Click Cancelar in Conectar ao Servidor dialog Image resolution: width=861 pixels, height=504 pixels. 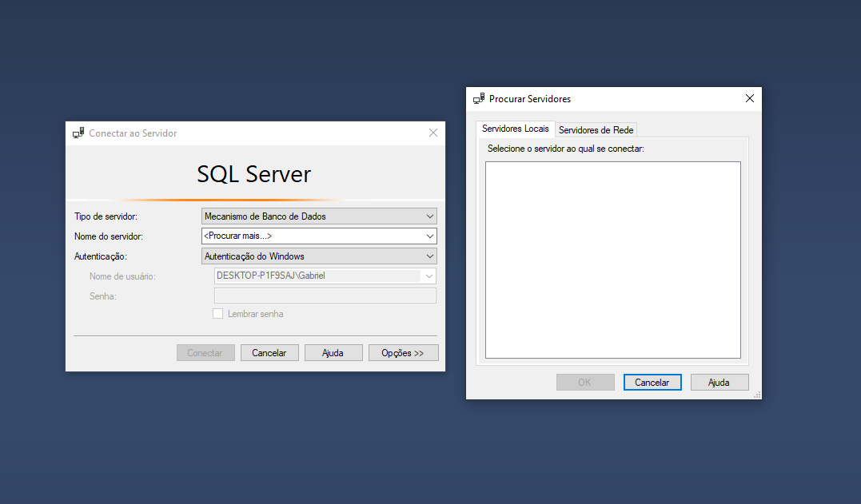pyautogui.click(x=269, y=352)
